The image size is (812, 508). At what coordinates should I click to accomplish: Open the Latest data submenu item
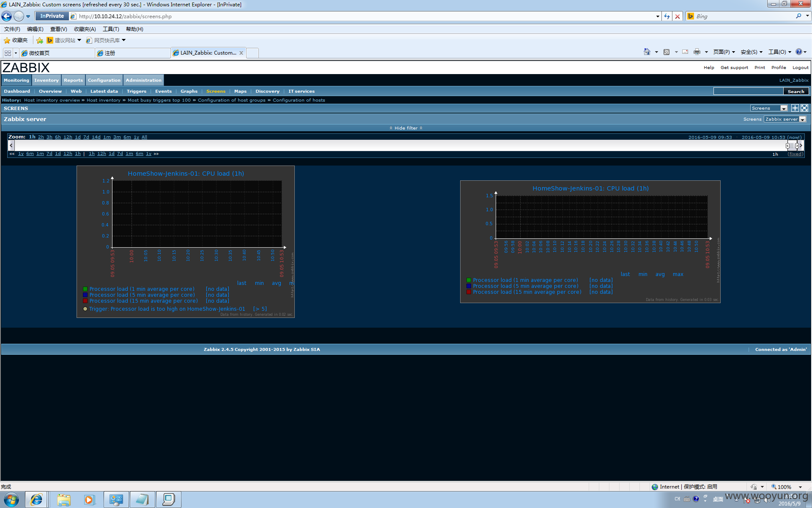click(x=104, y=91)
